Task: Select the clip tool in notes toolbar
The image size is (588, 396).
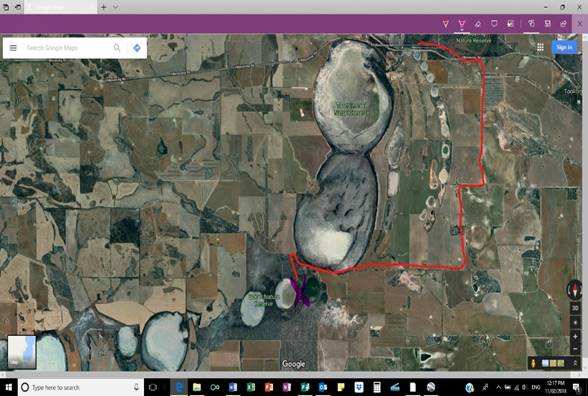Action: click(510, 24)
